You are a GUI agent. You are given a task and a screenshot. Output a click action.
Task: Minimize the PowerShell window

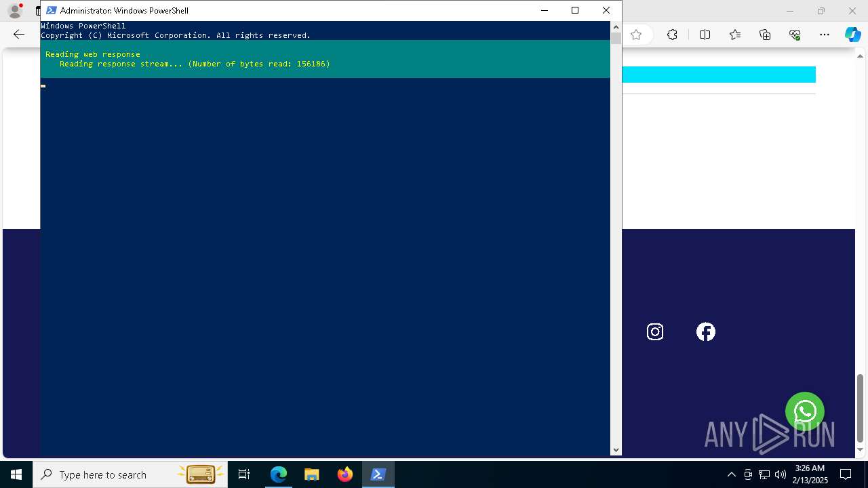[x=545, y=10]
